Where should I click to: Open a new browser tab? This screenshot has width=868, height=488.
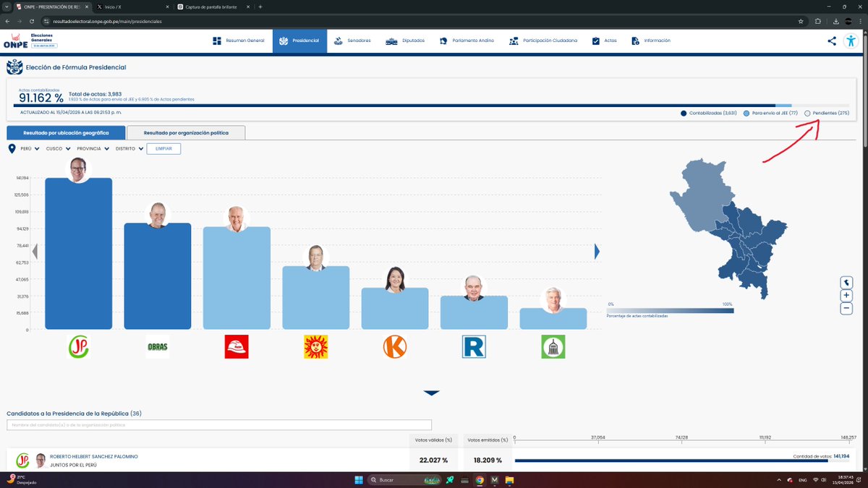coord(260,7)
